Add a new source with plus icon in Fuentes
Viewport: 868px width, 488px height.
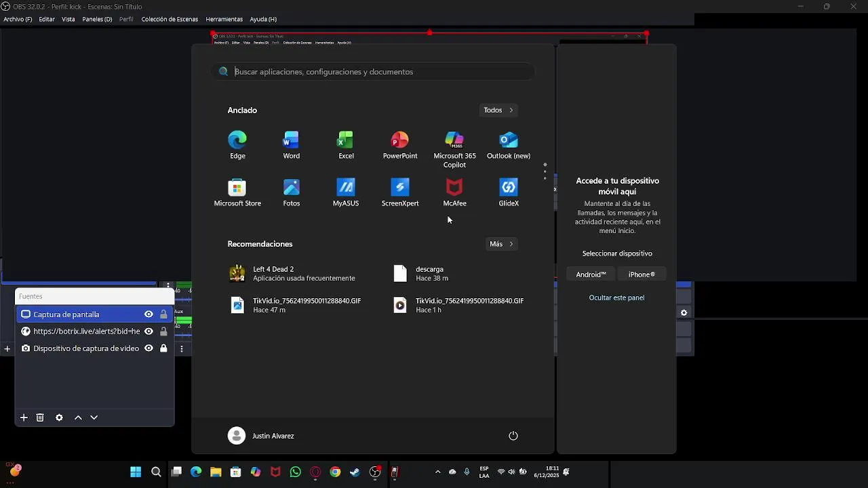coord(24,418)
